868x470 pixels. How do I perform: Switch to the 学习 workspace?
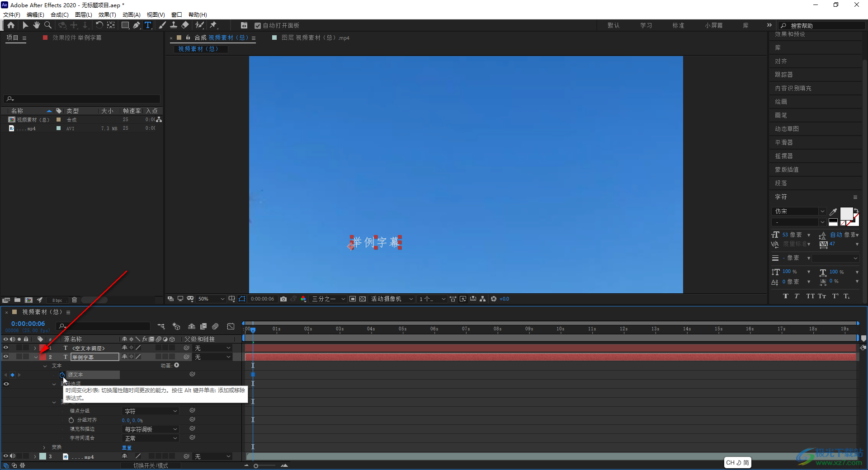click(646, 26)
